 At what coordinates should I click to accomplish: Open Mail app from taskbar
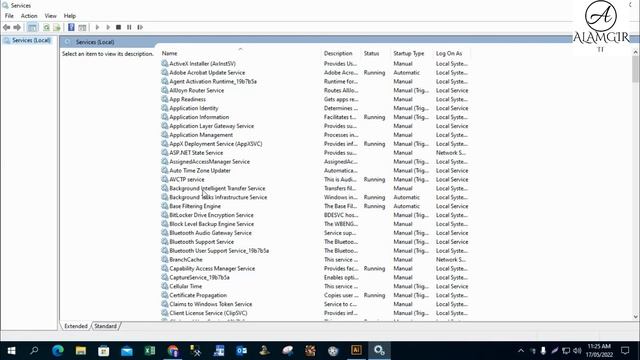point(127,351)
